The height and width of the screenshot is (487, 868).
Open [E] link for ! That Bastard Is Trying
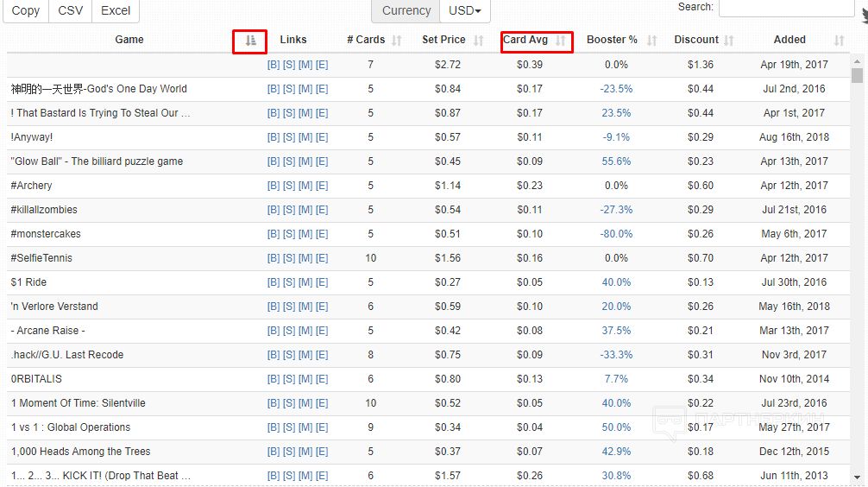tap(322, 113)
